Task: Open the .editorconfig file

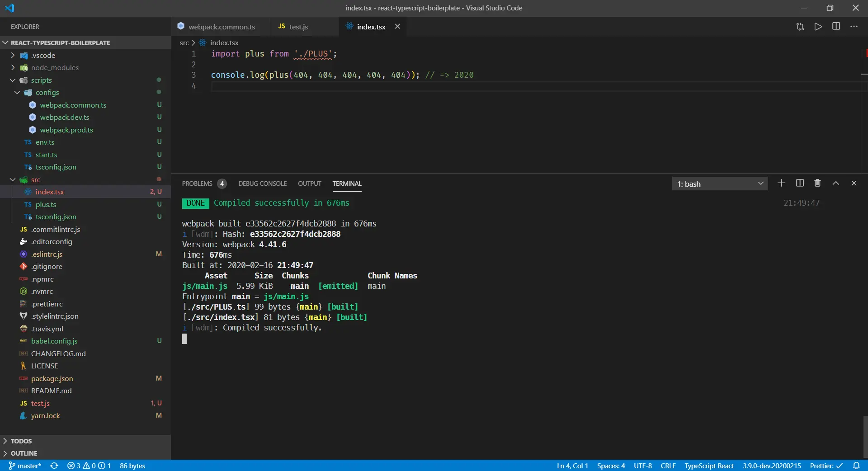Action: point(85,241)
